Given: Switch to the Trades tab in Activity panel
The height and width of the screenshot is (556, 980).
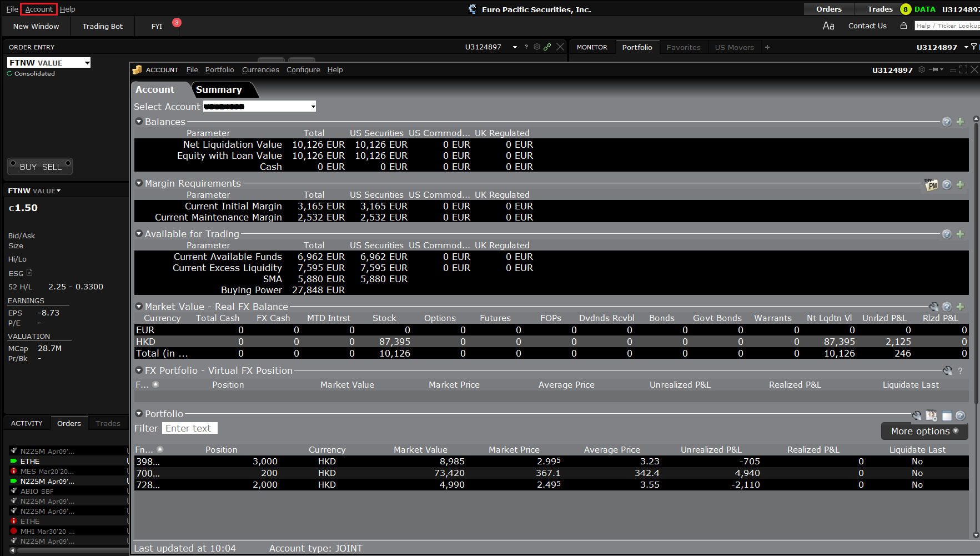Looking at the screenshot, I should [108, 423].
